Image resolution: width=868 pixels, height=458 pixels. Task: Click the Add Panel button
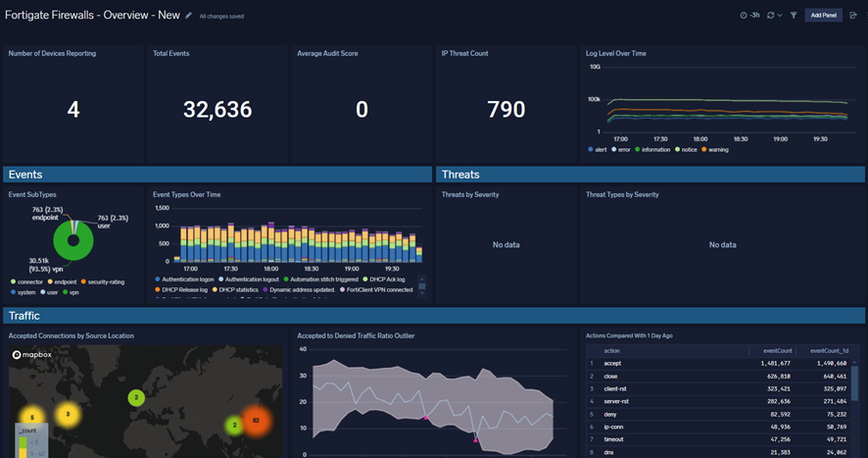point(823,16)
